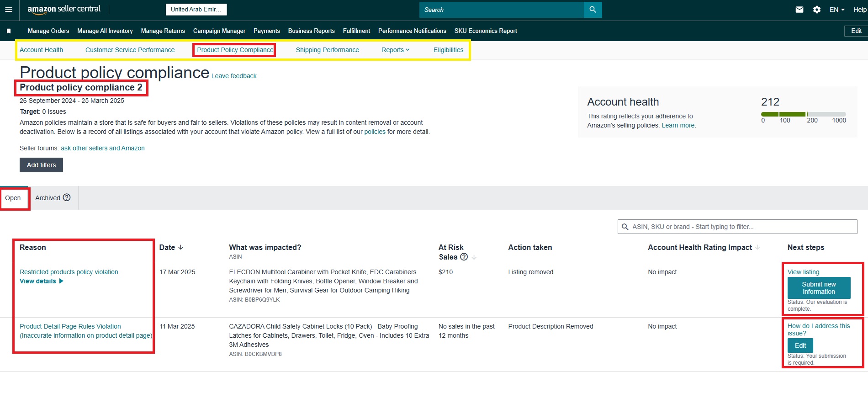
Task: Click the At Risk Sales info icon
Action: click(464, 257)
